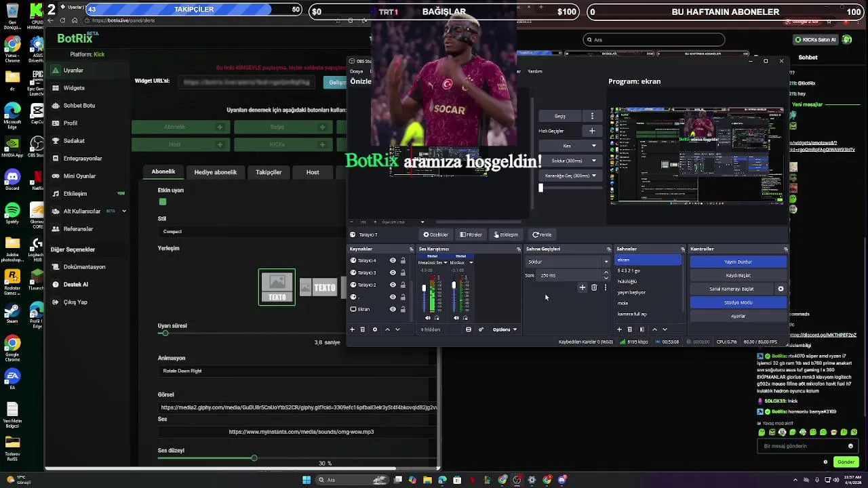Hide Tarayıcı 2 source with eye icon
868x488 pixels.
[x=393, y=285]
